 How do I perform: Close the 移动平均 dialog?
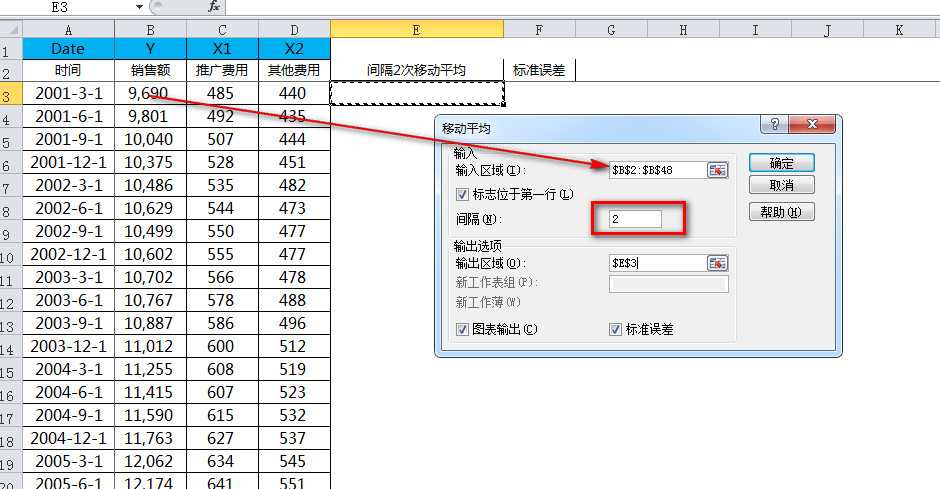click(812, 124)
